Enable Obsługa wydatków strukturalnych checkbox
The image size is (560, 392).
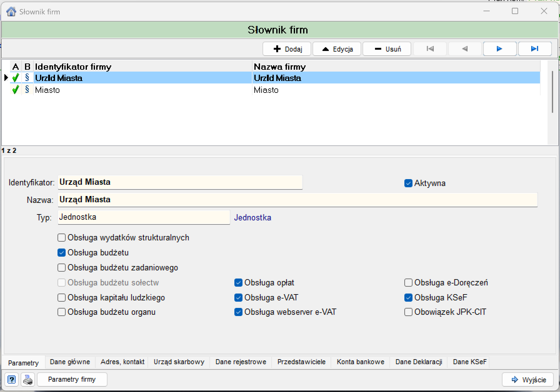point(62,238)
